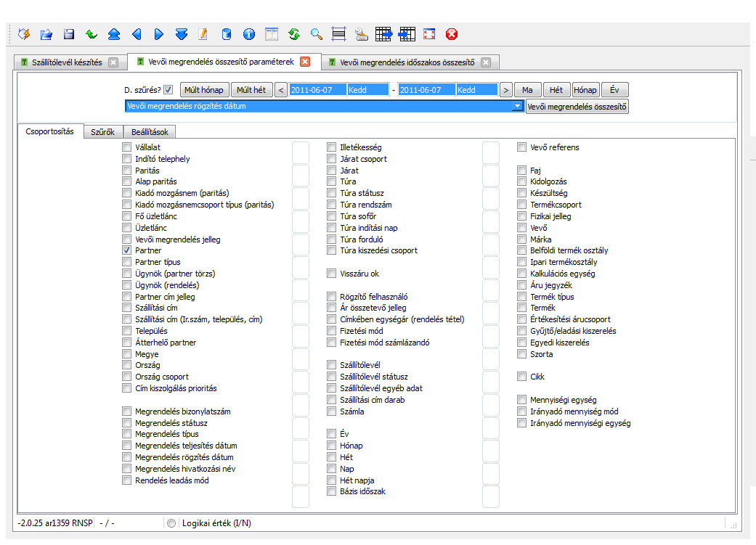Check the Termékcsoport checkbox
This screenshot has width=756, height=545.
(x=522, y=205)
